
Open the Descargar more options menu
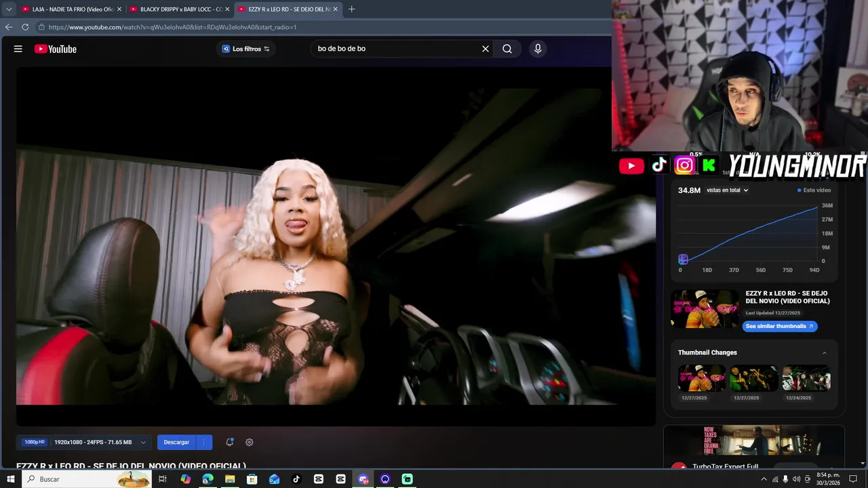pos(203,442)
